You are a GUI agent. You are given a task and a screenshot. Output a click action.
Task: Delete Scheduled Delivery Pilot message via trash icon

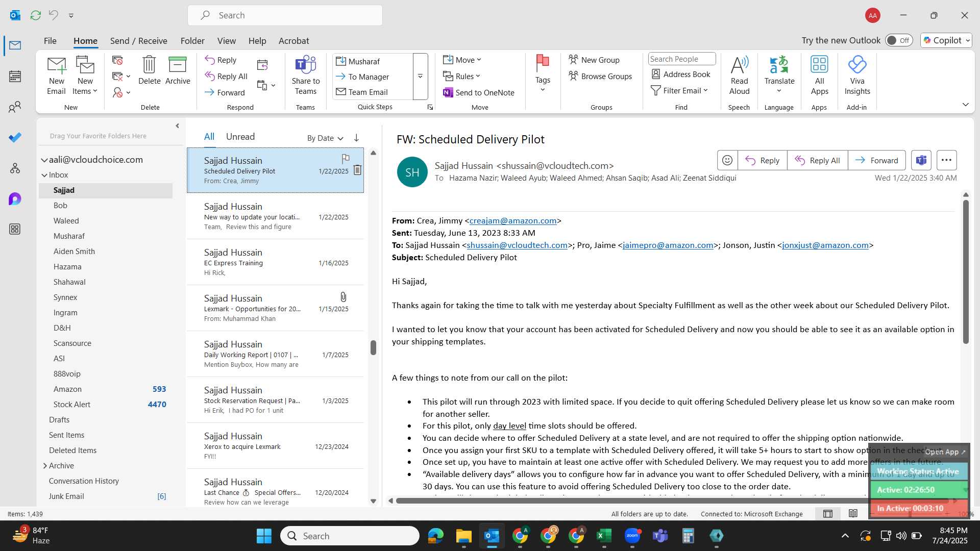(357, 170)
